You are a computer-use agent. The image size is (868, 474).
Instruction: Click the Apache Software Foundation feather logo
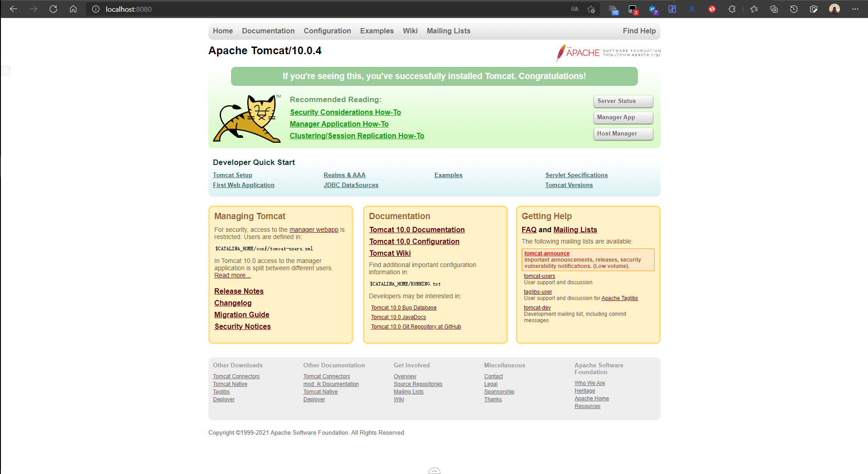tap(608, 53)
